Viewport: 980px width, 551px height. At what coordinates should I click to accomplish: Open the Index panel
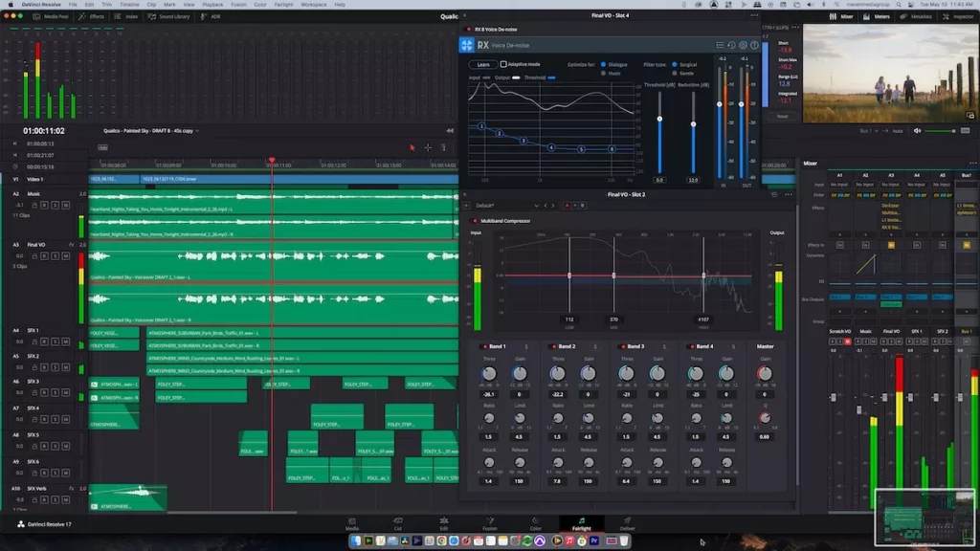coord(127,16)
